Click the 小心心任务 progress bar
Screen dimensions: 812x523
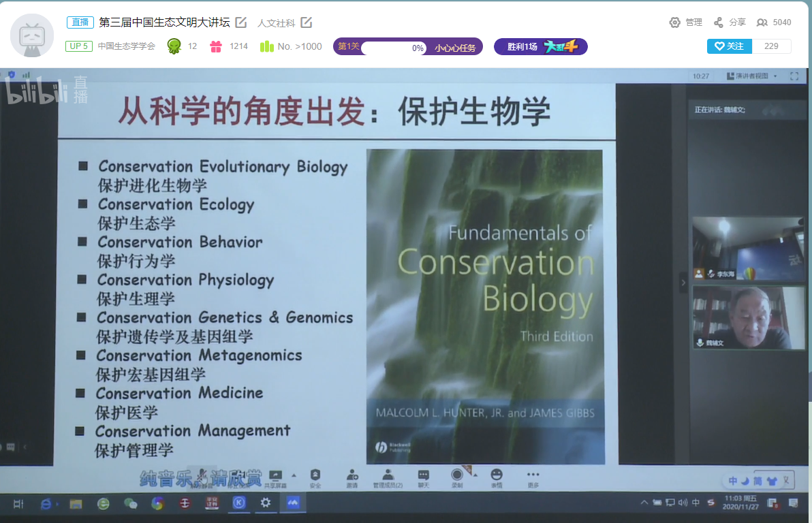pos(393,48)
